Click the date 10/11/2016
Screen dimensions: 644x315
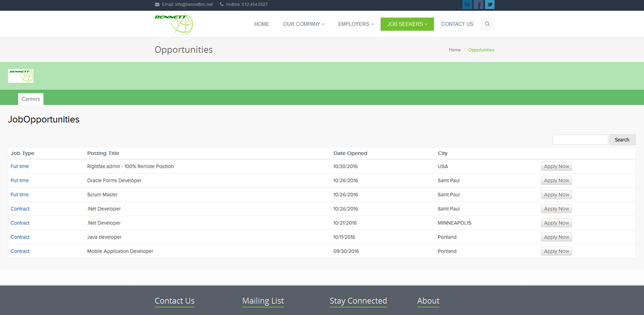[x=344, y=237]
